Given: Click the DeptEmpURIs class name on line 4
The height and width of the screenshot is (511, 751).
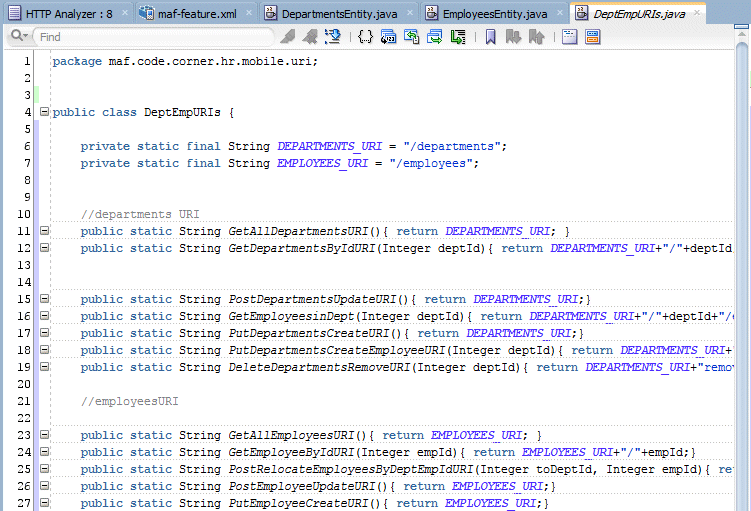Looking at the screenshot, I should tap(182, 113).
